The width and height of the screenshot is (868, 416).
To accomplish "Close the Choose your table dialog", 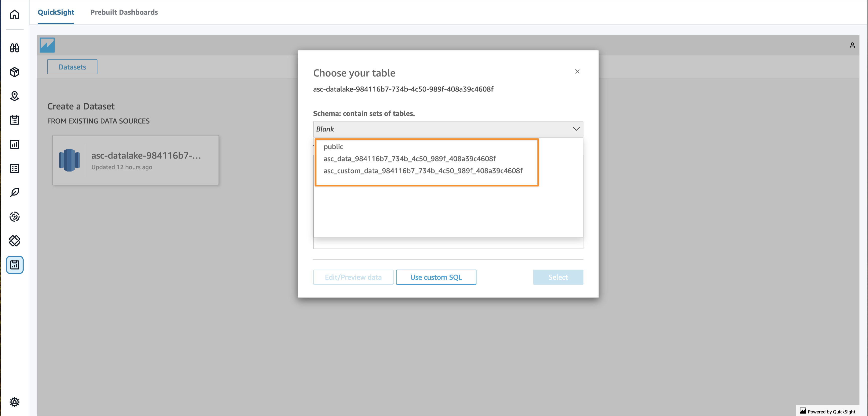I will (x=577, y=71).
